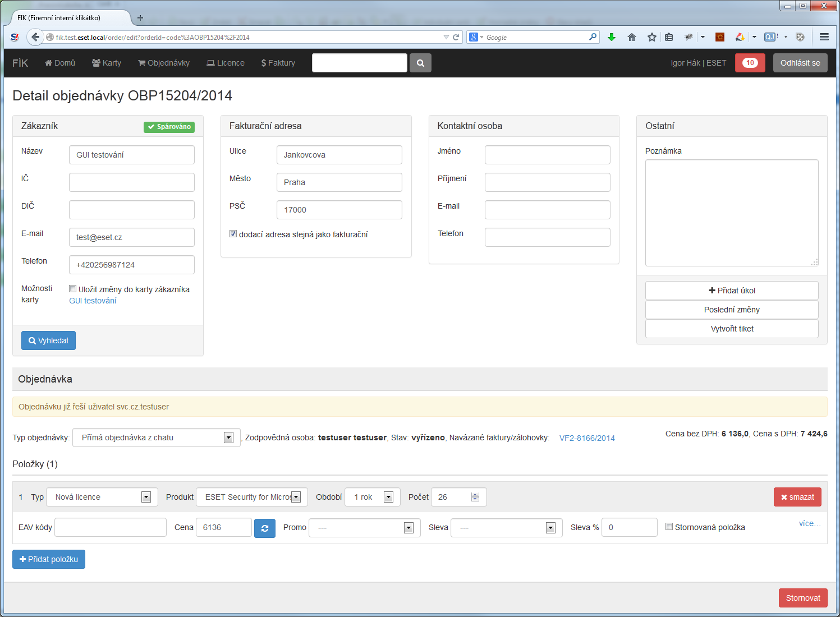The height and width of the screenshot is (617, 840).
Task: Open Poslední změny
Action: click(732, 310)
